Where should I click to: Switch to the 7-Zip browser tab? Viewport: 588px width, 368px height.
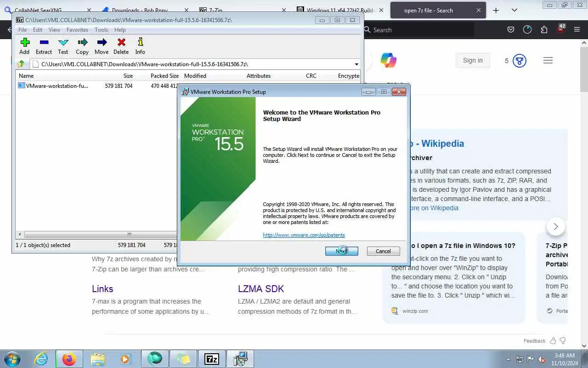point(242,10)
